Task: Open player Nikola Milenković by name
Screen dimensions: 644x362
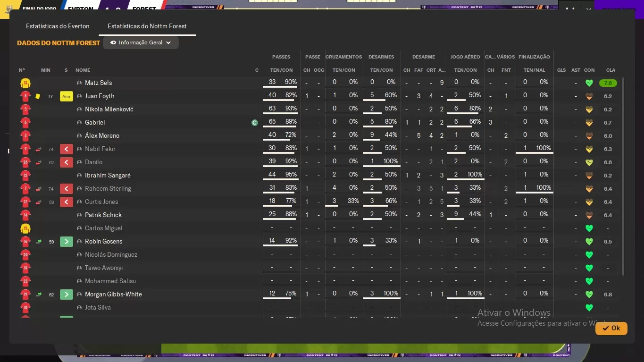Action: point(109,109)
